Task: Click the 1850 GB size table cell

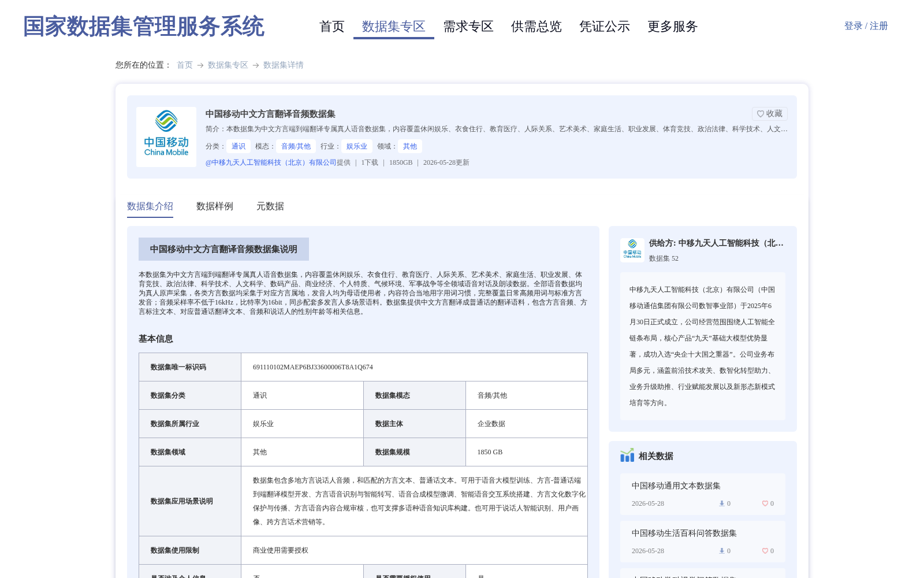Action: 526,452
